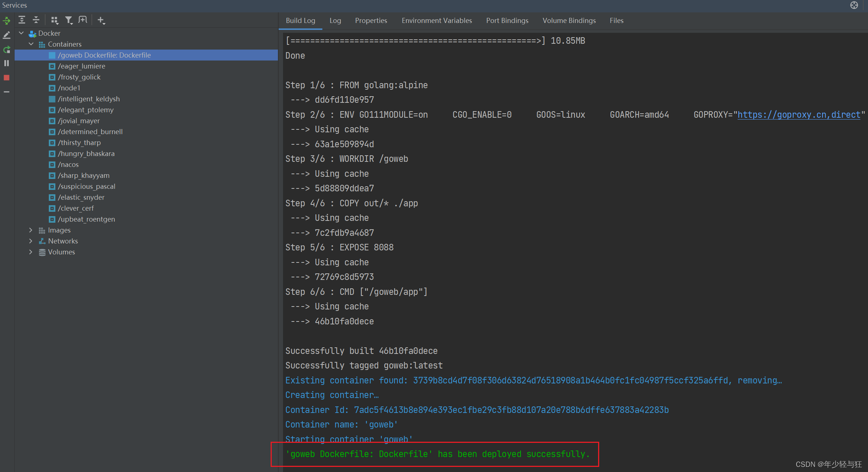
Task: Open the Filter funnel dropdown
Action: tap(69, 20)
